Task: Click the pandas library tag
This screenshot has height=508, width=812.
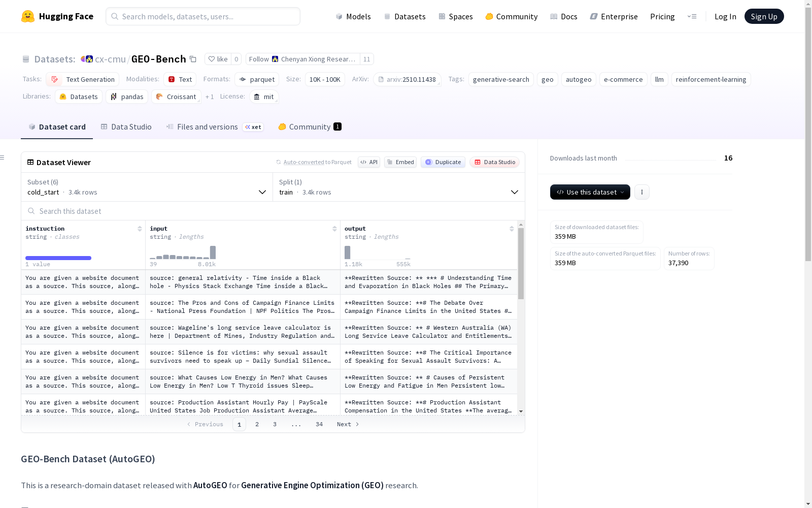Action: click(127, 97)
